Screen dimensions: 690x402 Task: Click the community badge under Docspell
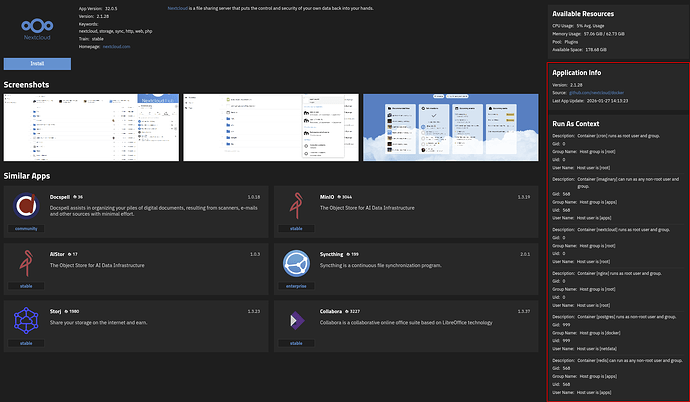pyautogui.click(x=26, y=229)
